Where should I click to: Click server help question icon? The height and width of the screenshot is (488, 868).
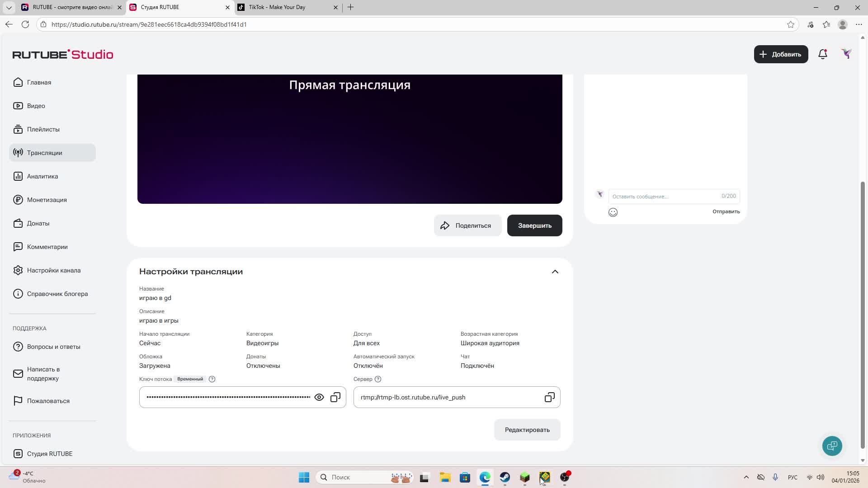point(378,379)
